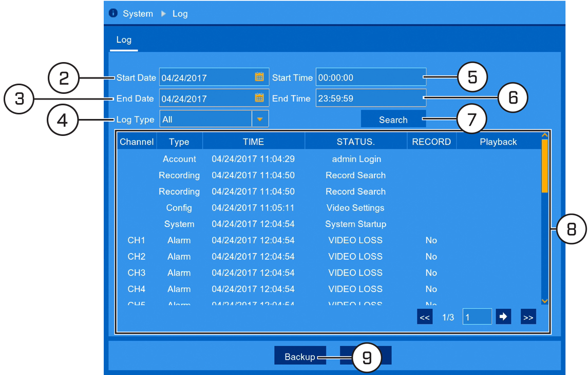
Task: Click the log list scroll-up arrow
Action: click(x=545, y=135)
